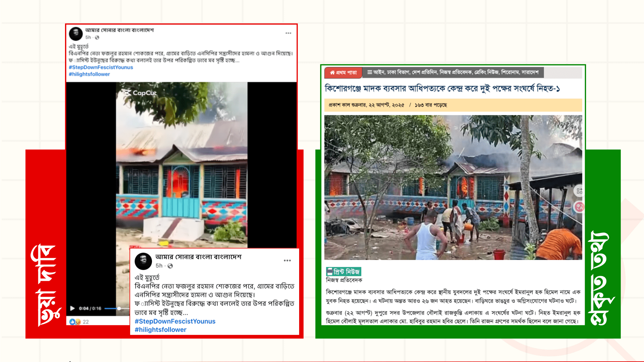Screen dimensions: 644x362
Task: Click the কিশোরগঞ্জে মাদক ব্যবসার headline
Action: 442,88
